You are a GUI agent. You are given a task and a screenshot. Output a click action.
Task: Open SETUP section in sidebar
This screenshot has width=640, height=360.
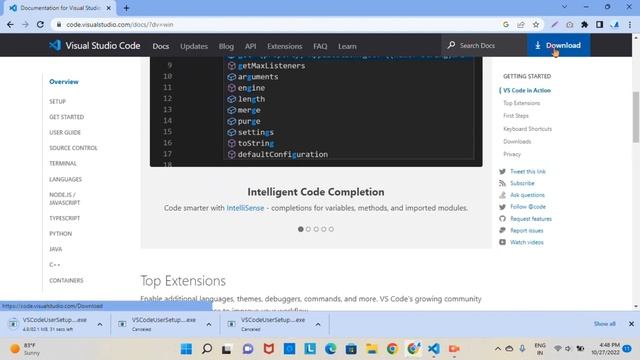58,101
